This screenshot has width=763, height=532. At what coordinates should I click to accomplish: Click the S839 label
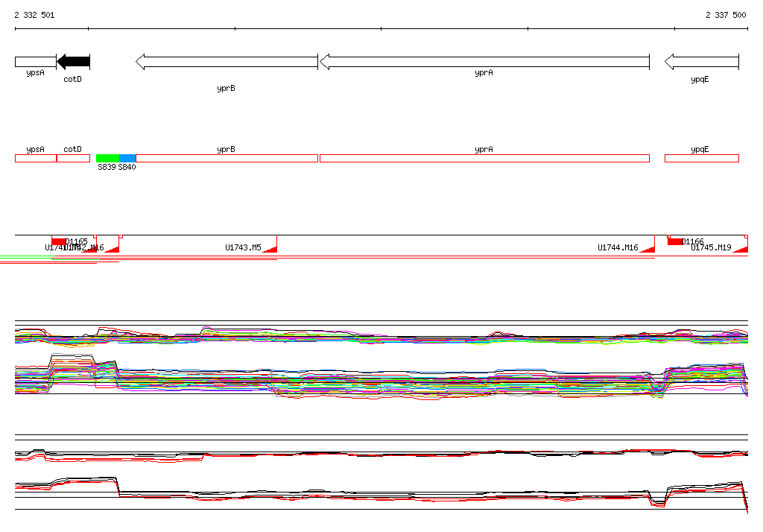(x=107, y=167)
